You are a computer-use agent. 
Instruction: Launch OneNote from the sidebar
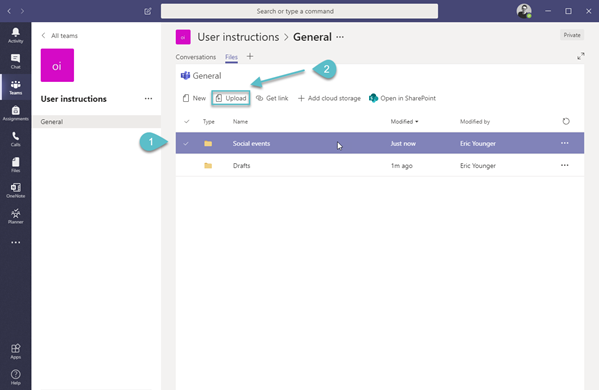point(15,190)
